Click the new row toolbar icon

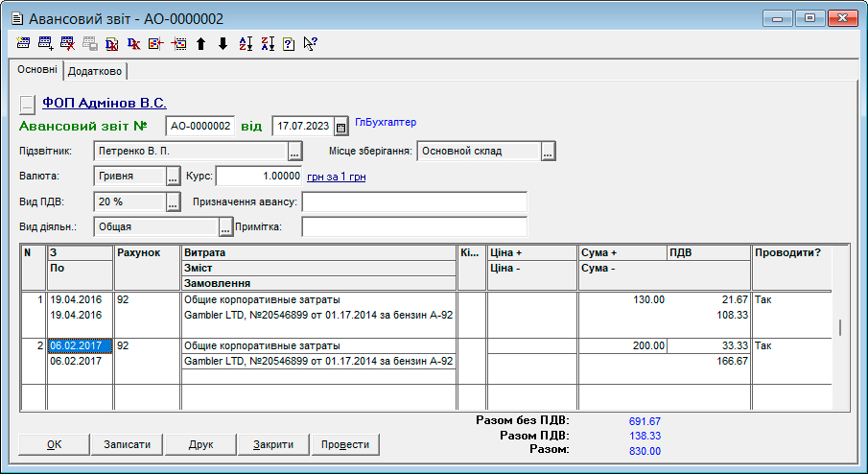(23, 43)
